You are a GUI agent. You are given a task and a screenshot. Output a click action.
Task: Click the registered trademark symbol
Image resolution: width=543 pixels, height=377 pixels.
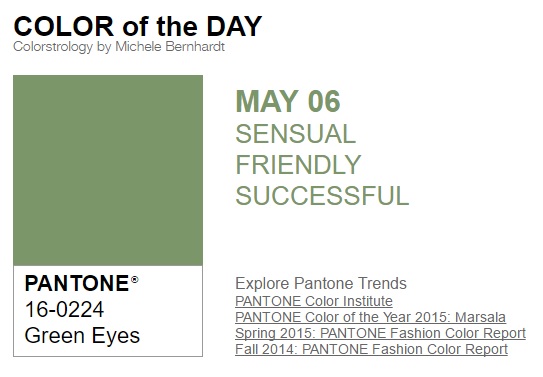pos(135,279)
